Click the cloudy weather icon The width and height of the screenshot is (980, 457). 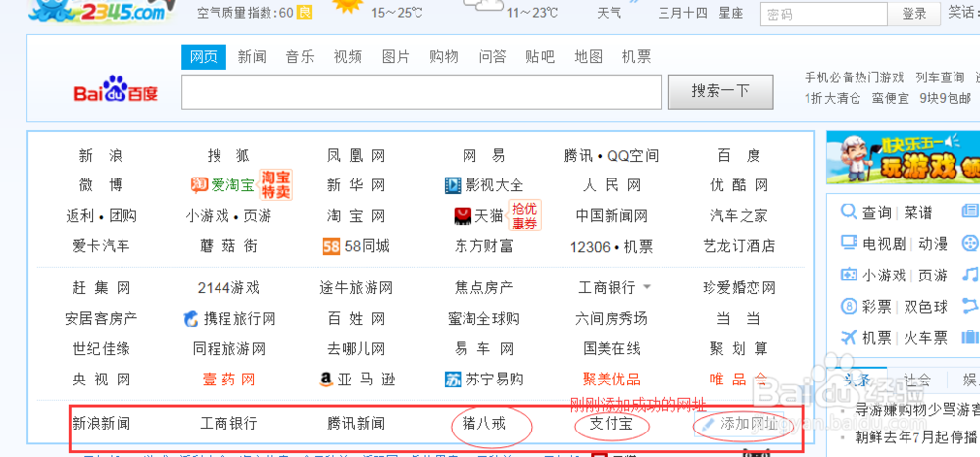tap(482, 6)
